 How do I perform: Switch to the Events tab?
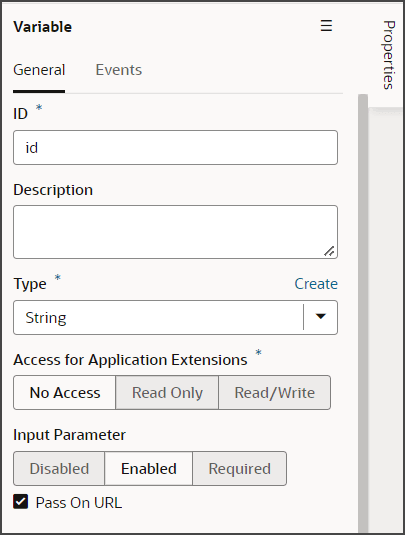coord(119,70)
